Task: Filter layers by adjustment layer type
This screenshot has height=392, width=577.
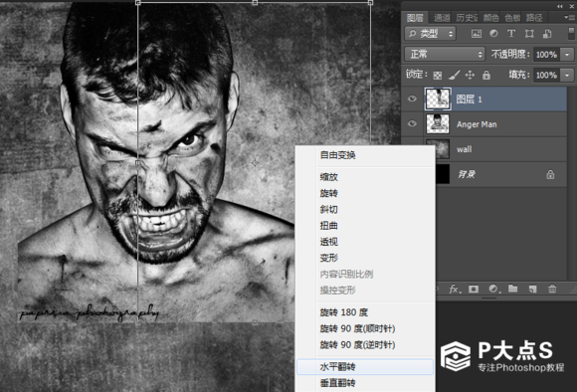Action: (493, 34)
